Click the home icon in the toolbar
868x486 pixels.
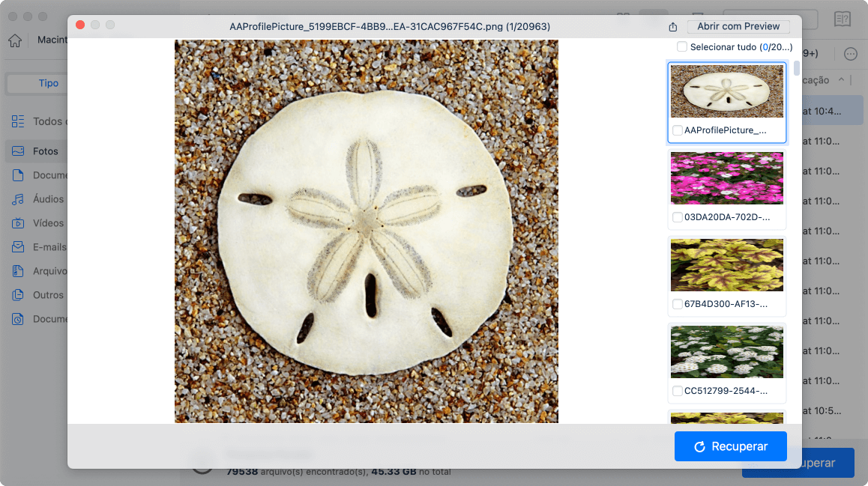coord(15,40)
